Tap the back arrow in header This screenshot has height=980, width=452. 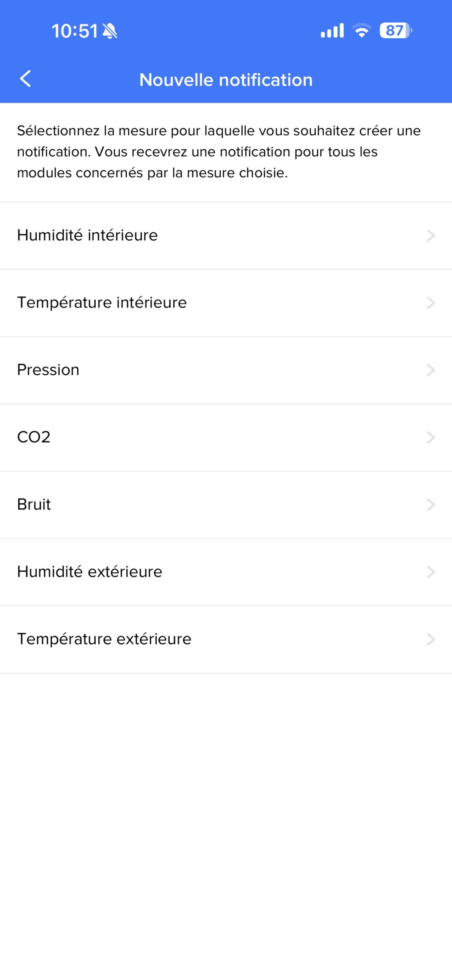click(26, 79)
